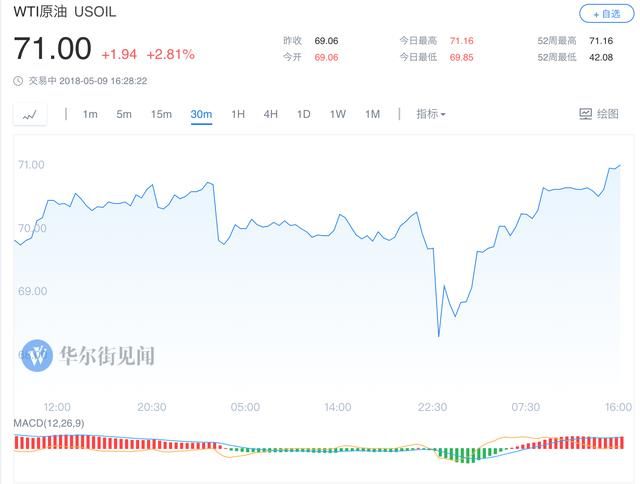Switch to the 5m timeframe
The image size is (640, 484).
tap(124, 114)
